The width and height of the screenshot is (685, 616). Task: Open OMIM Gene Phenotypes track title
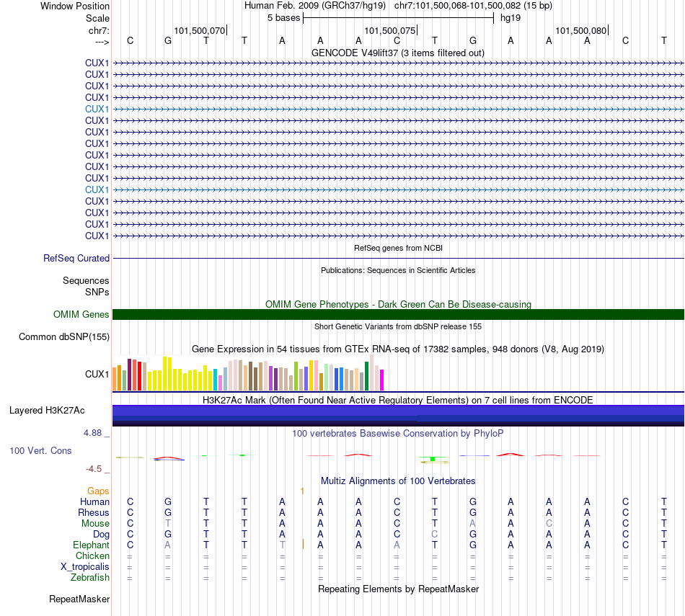click(398, 304)
